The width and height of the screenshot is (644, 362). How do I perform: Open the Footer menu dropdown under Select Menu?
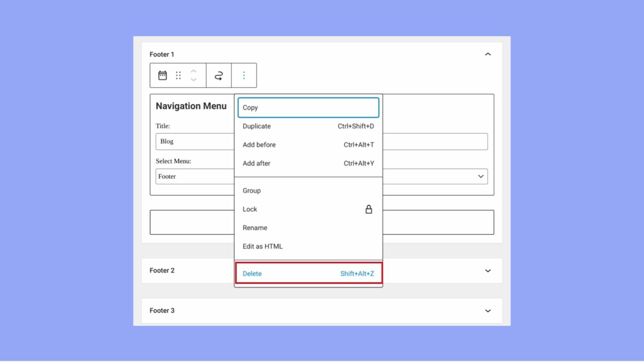pos(480,176)
